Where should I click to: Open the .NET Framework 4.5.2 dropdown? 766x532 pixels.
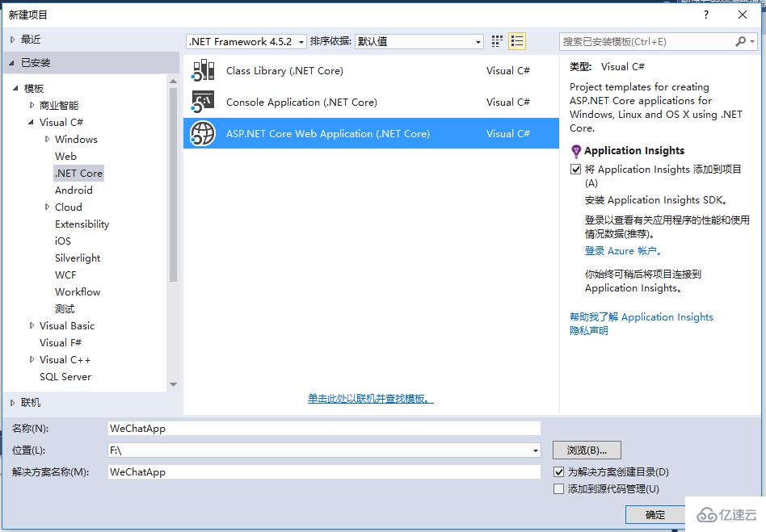246,41
